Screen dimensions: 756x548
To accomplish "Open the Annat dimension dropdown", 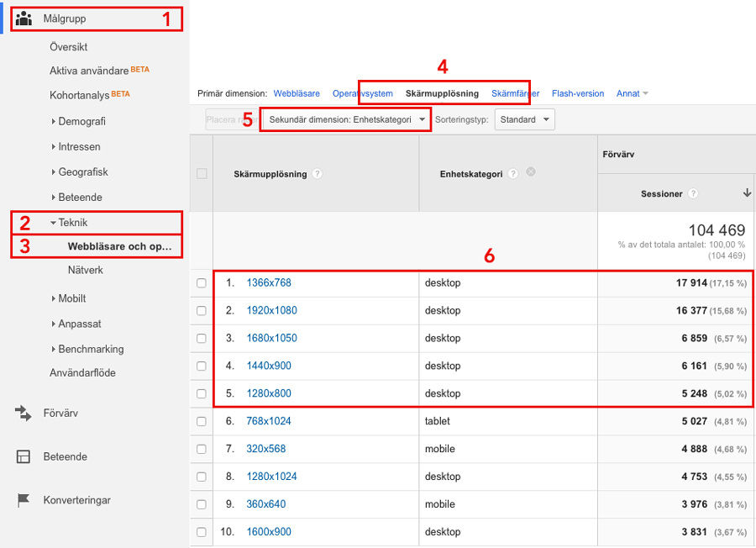I will tap(632, 93).
